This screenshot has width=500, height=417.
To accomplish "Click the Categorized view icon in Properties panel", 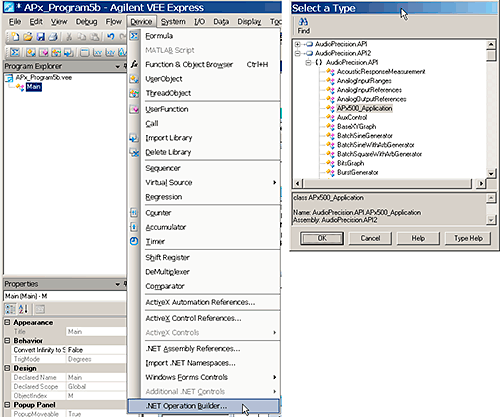I will pos(10,309).
